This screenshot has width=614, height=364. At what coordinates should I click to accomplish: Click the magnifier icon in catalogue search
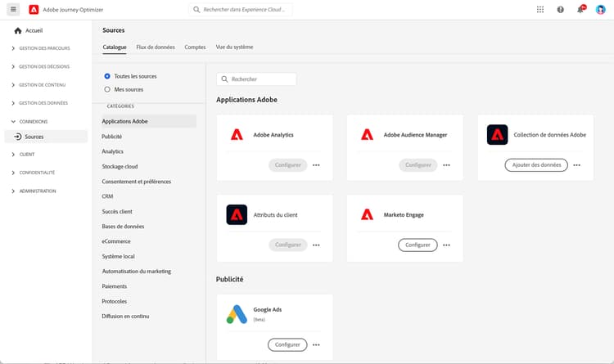pyautogui.click(x=224, y=79)
